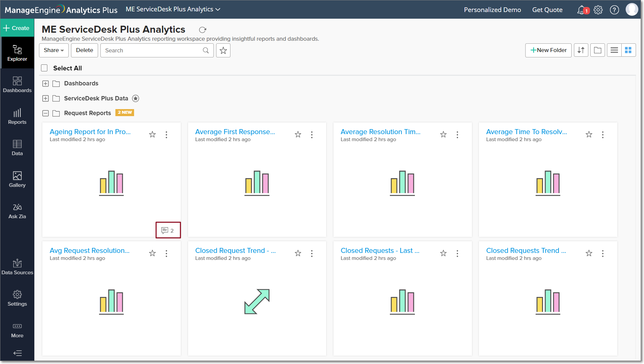This screenshot has height=364, width=644.
Task: Show favorites with the star filter button
Action: 223,50
